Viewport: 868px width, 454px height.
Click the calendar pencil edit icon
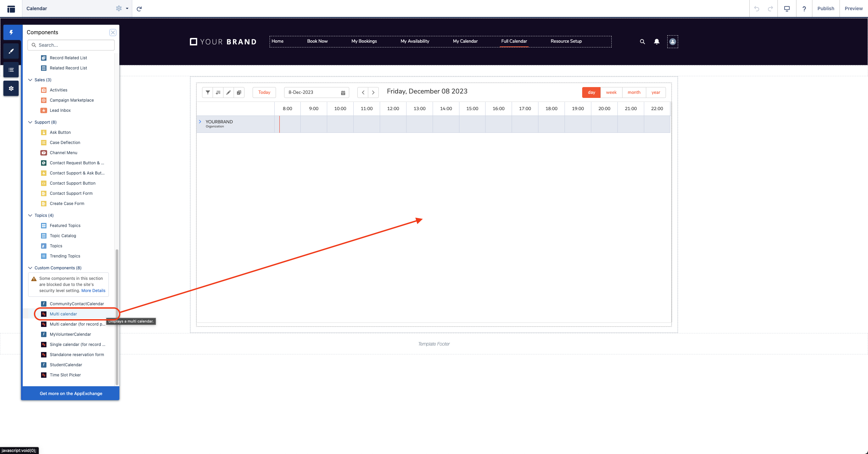point(229,92)
